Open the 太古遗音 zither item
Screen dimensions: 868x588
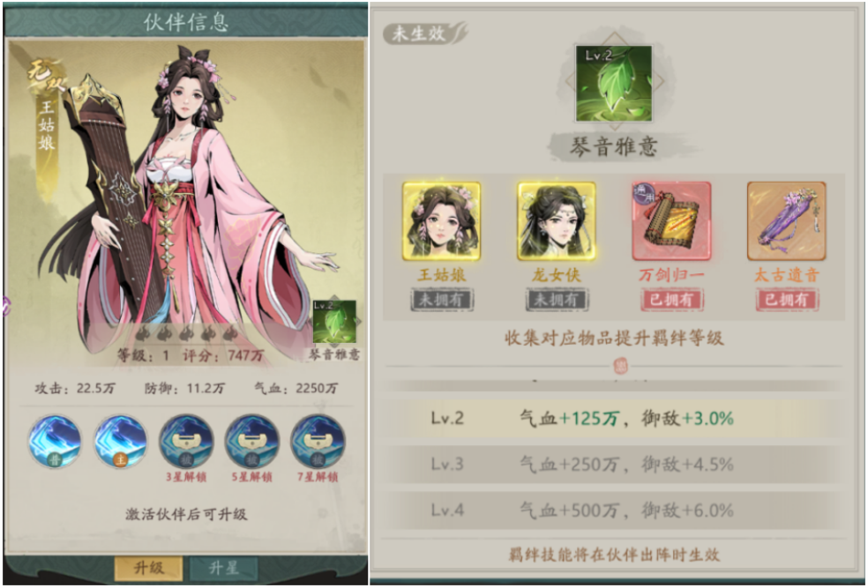click(787, 221)
